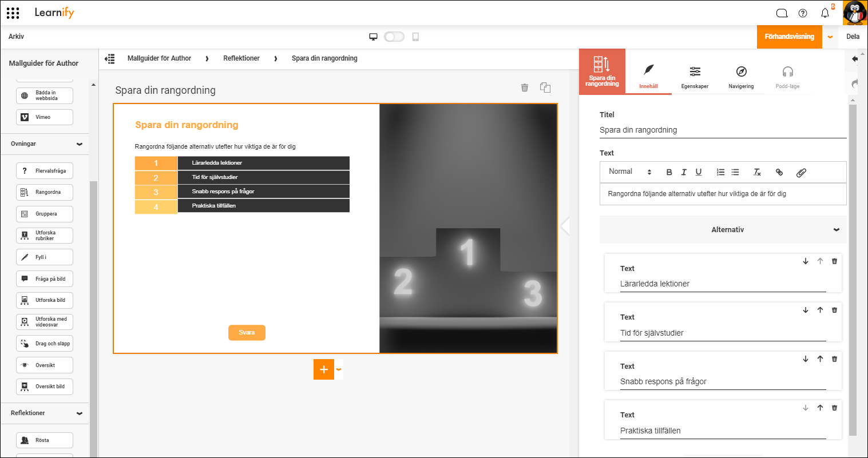The width and height of the screenshot is (868, 458).
Task: Move Tid för självstudier alternative down
Action: coord(806,310)
